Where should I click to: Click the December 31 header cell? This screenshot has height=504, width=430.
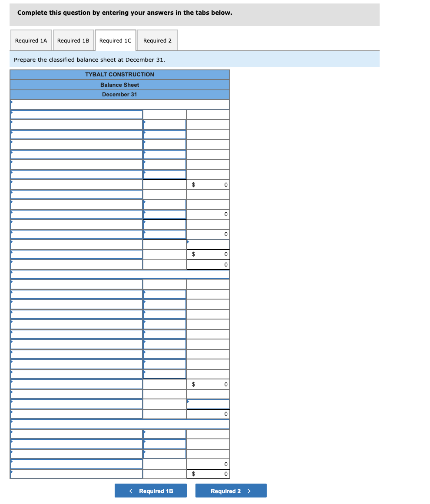(119, 94)
